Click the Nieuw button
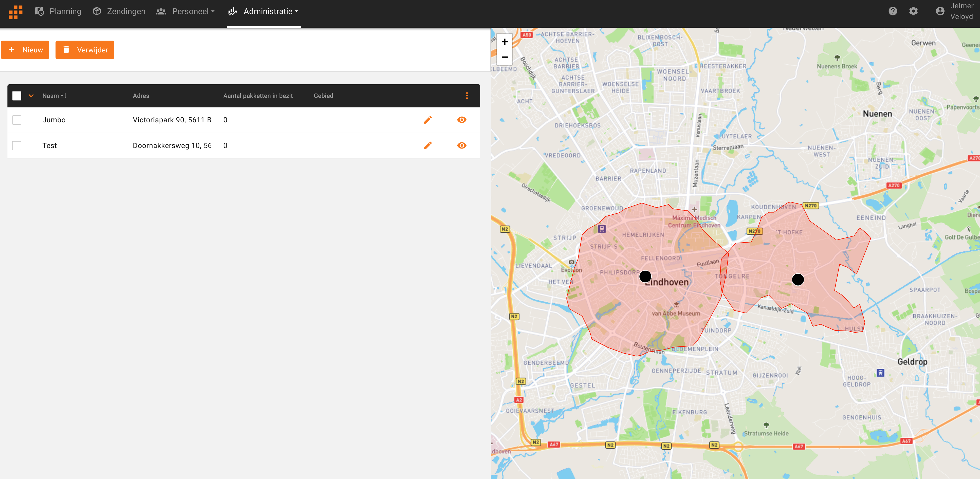This screenshot has width=980, height=479. coord(25,50)
